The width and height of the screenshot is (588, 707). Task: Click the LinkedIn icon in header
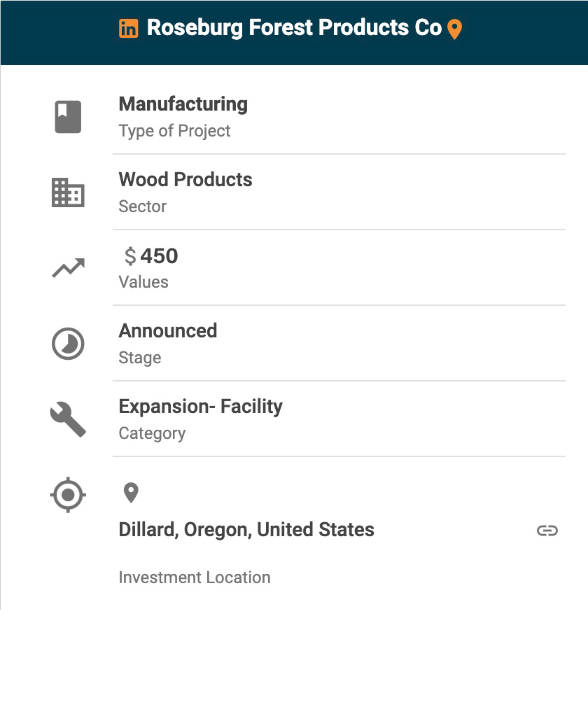[x=128, y=29]
